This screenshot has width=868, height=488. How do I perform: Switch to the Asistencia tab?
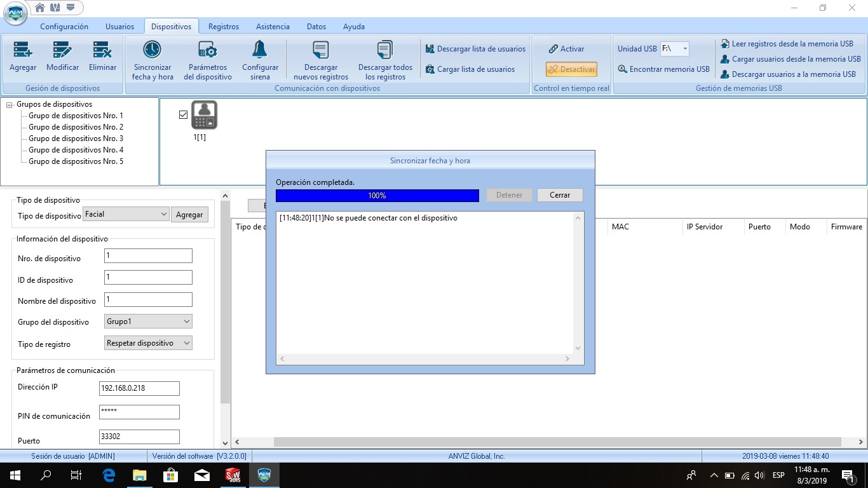point(273,27)
